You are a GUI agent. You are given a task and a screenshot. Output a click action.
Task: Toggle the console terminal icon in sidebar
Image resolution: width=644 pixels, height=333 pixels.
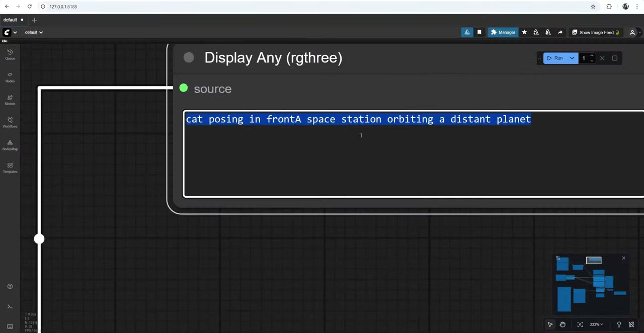[x=10, y=306]
